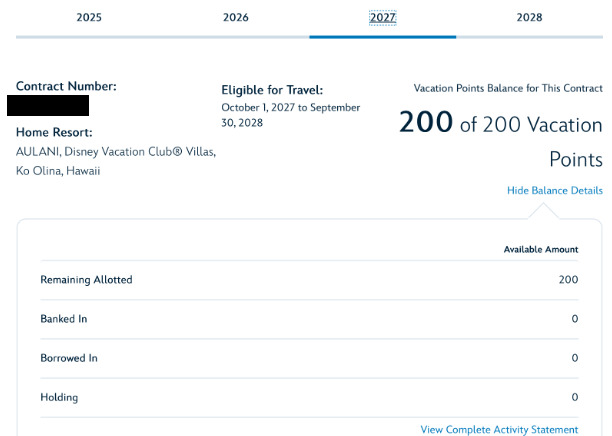Click the Remaining Allotted row label
Viewport: 612px width, 436px height.
(86, 280)
